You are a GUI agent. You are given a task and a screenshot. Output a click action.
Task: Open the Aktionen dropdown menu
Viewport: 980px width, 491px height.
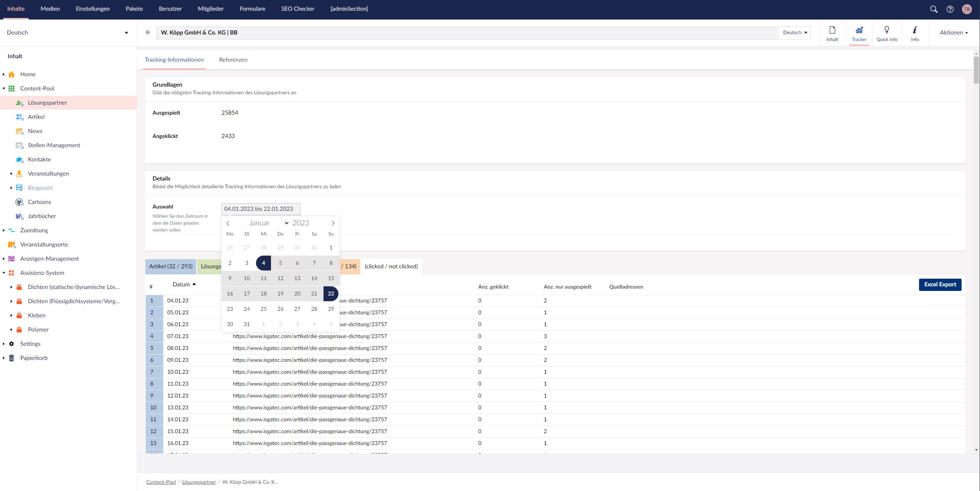954,33
